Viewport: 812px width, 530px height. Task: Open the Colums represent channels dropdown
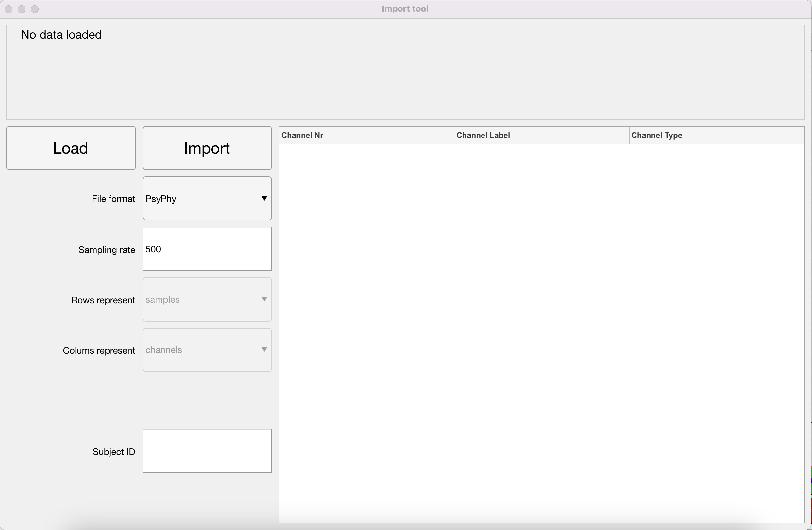pyautogui.click(x=201, y=350)
